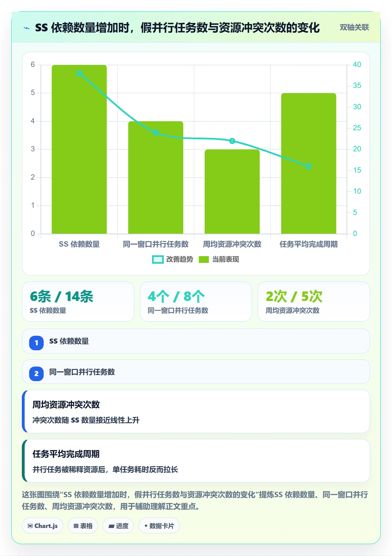This screenshot has width=392, height=556.
Task: Click the bar icon in 进度 chip
Action: click(111, 526)
